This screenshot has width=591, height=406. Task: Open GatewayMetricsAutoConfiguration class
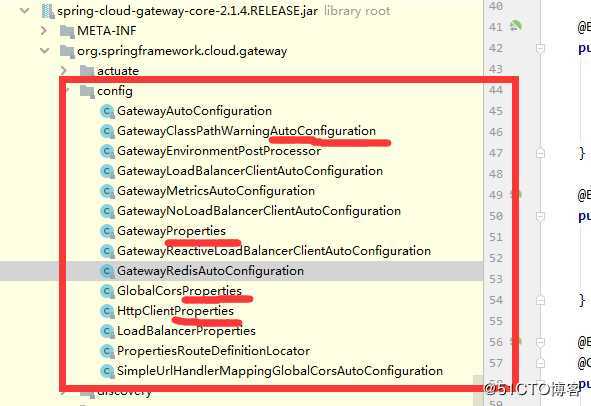pos(216,191)
